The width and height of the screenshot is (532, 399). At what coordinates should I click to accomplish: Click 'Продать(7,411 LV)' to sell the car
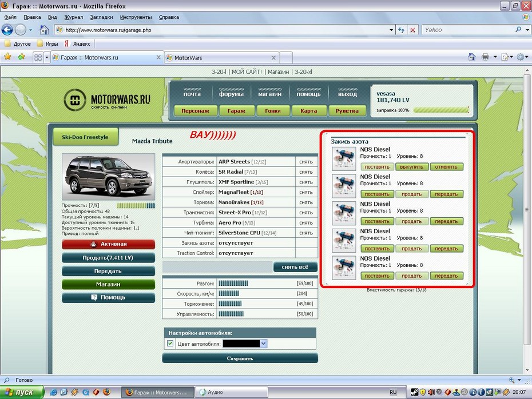coord(108,258)
